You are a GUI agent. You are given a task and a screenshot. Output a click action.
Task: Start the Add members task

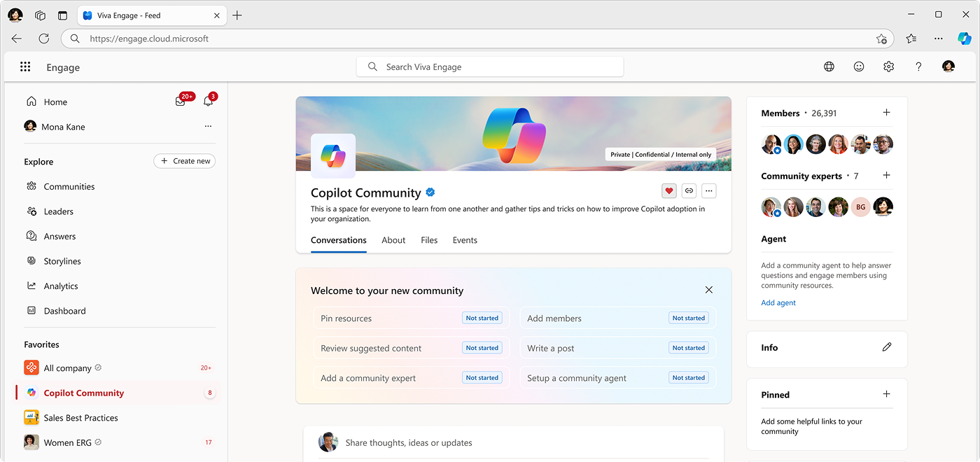pyautogui.click(x=618, y=318)
